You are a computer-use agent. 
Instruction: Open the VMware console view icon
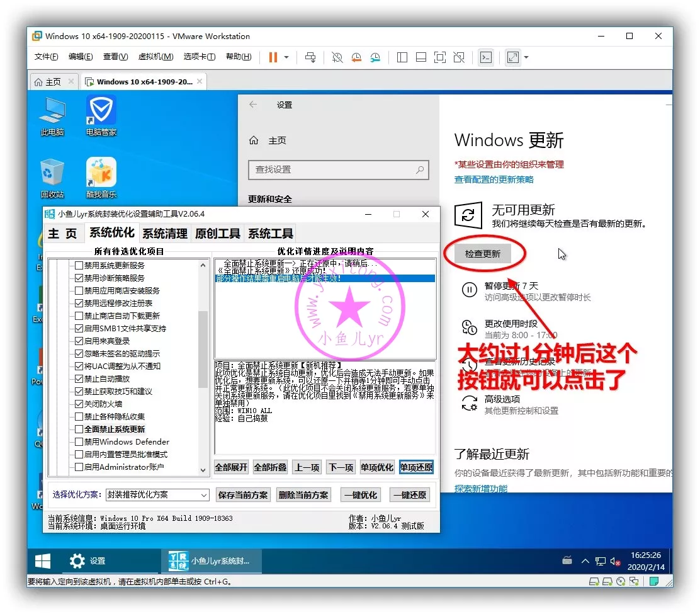point(485,57)
